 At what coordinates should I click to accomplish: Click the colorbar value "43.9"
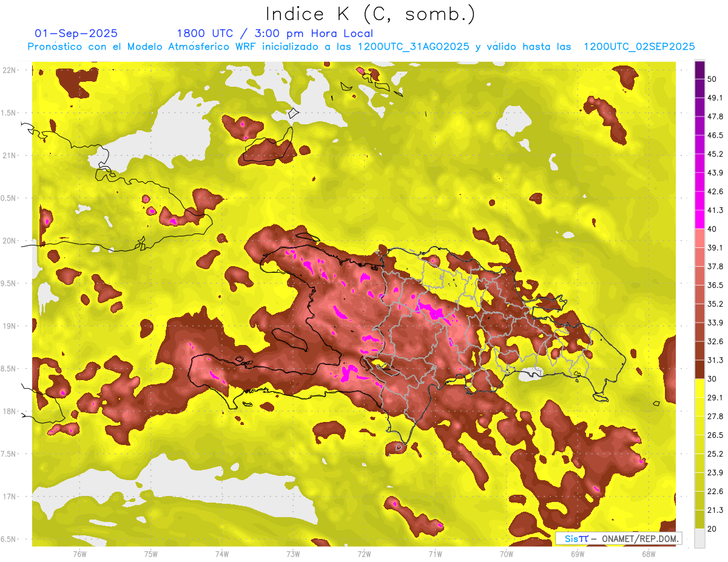click(x=716, y=173)
